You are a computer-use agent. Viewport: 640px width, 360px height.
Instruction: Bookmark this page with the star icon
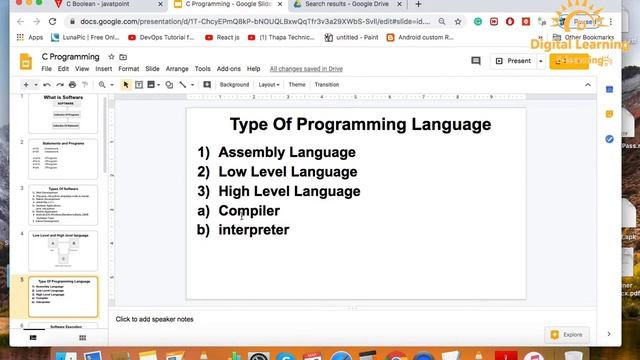tap(458, 22)
